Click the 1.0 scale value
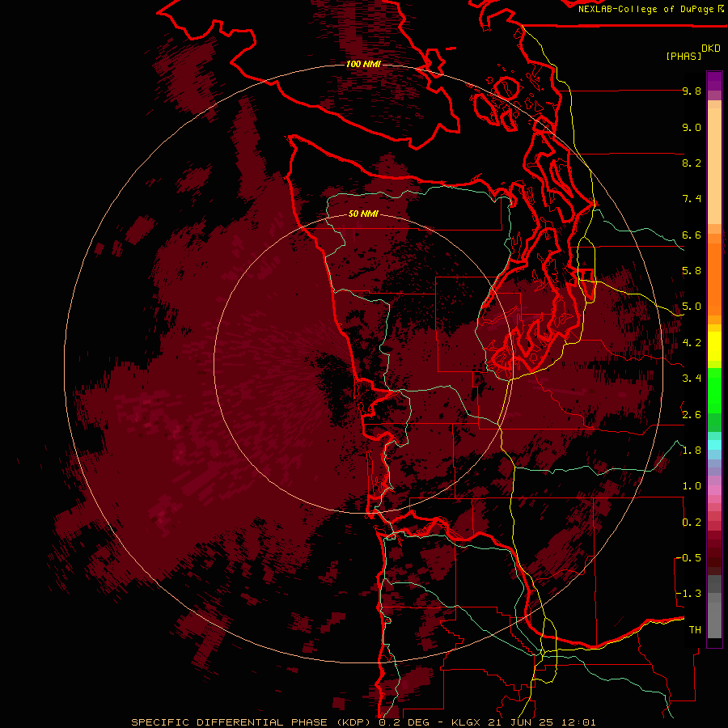The height and width of the screenshot is (728, 728). (x=692, y=486)
